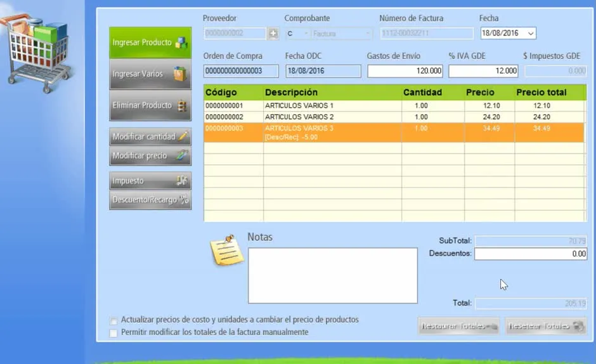Click the % IVA GDE field

483,71
